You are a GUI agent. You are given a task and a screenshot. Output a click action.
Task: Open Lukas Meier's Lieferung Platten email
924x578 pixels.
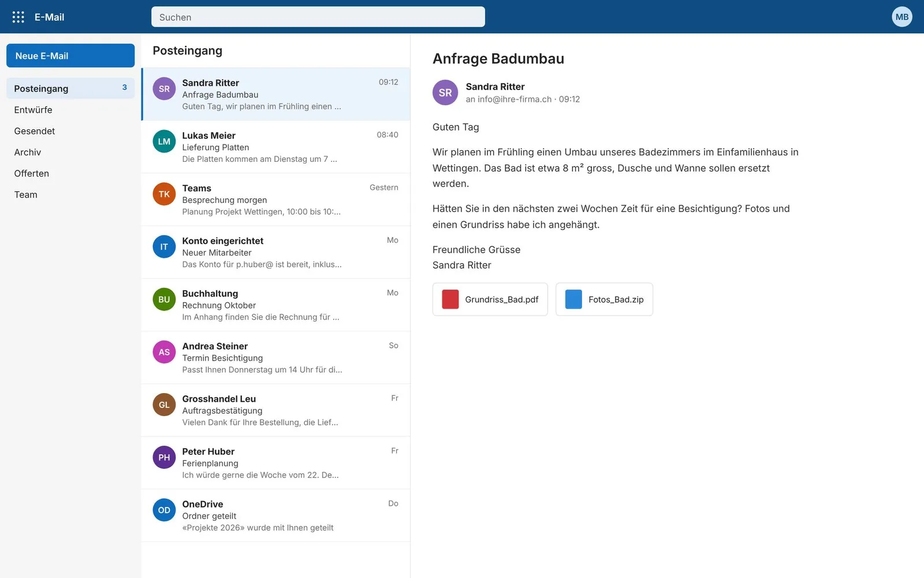point(275,147)
